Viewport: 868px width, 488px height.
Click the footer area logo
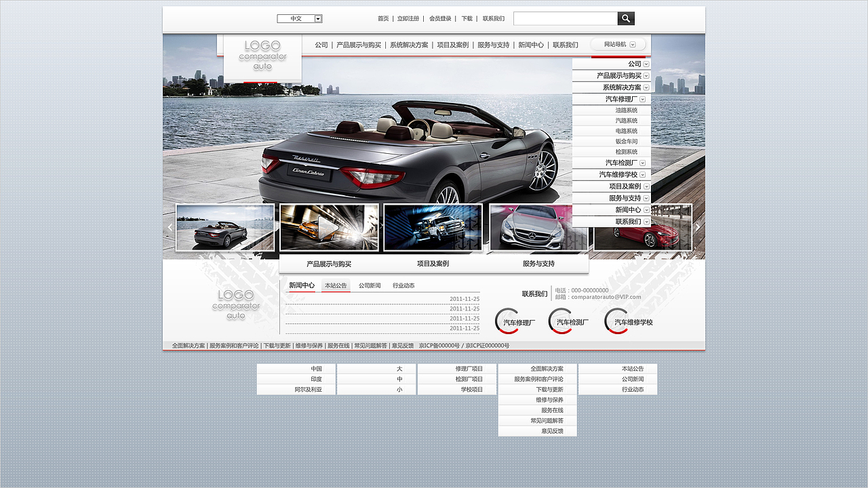coord(235,304)
